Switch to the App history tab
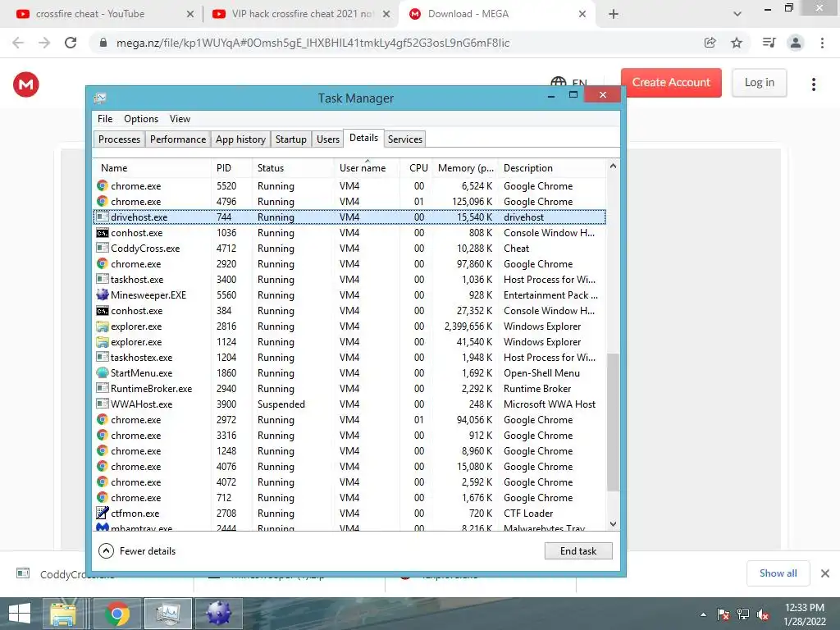840x630 pixels. coord(240,139)
